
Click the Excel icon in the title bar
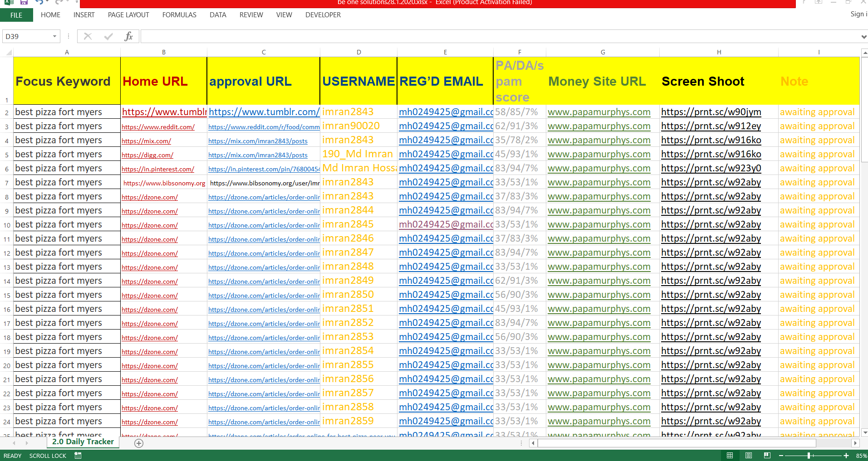(x=9, y=3)
